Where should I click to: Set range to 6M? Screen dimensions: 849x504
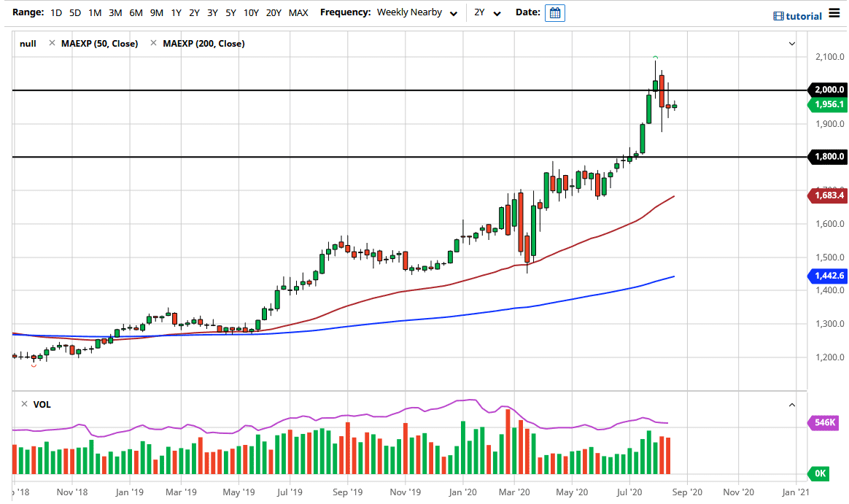(136, 13)
